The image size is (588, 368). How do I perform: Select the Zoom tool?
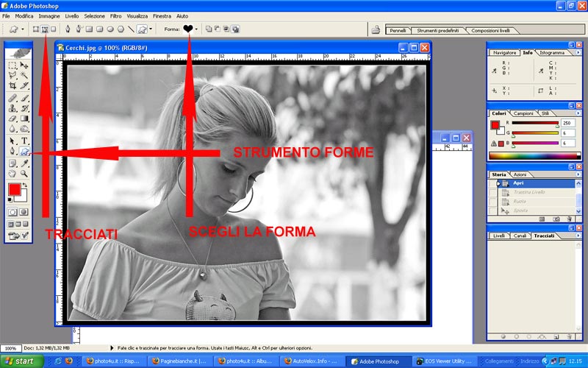(24, 174)
